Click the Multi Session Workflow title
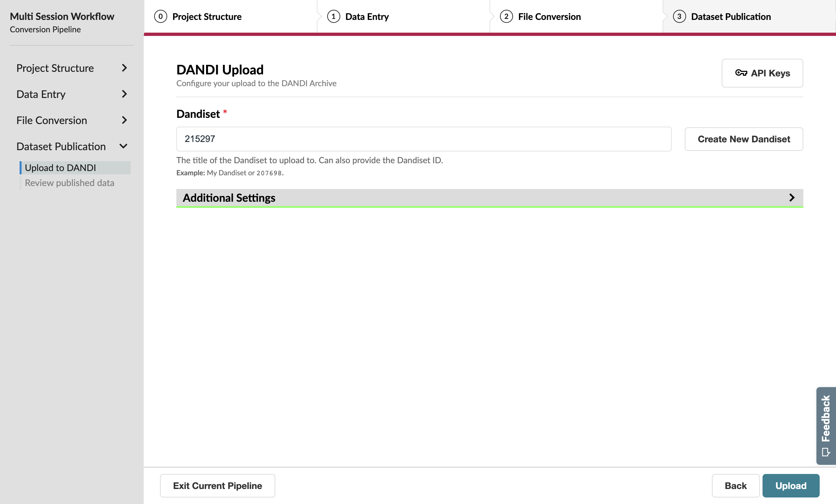This screenshot has width=836, height=504. point(62,17)
